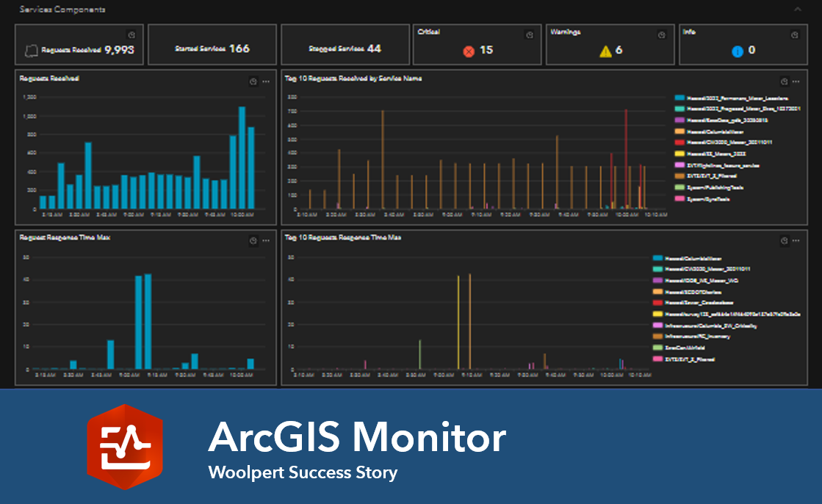This screenshot has height=504, width=822.
Task: Click clock icon on Top 10 Response Time Max chart
Action: coord(784,240)
